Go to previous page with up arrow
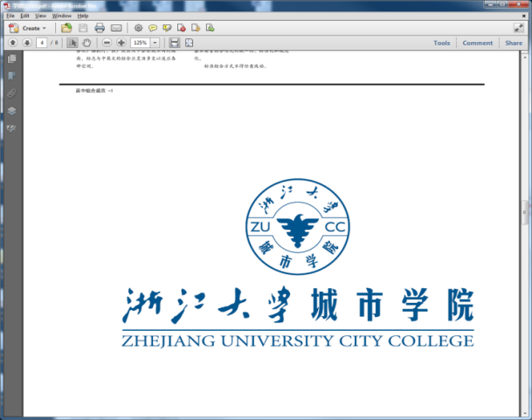Image resolution: width=532 pixels, height=420 pixels. [13, 43]
